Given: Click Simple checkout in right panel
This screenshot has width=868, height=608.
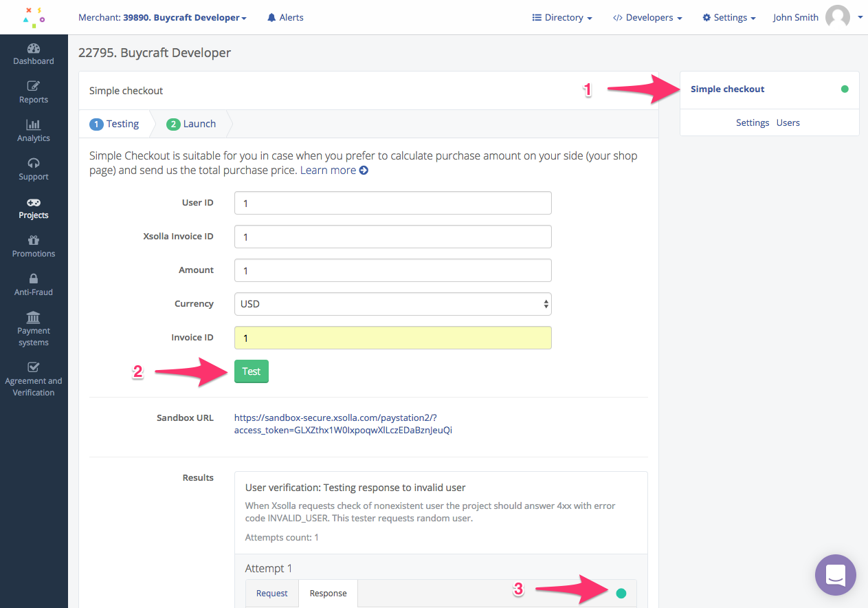Looking at the screenshot, I should click(x=728, y=89).
